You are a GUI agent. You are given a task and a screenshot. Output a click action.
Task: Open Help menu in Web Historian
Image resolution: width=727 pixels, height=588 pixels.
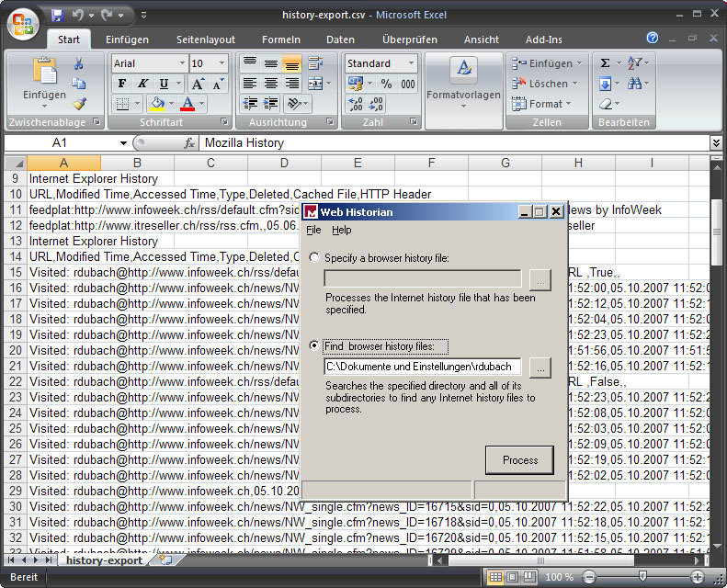(x=342, y=230)
